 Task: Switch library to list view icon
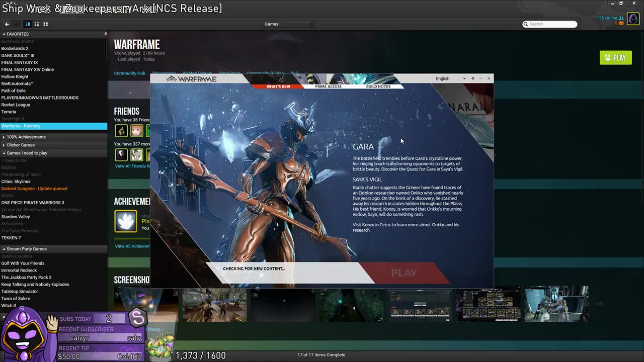click(x=37, y=24)
